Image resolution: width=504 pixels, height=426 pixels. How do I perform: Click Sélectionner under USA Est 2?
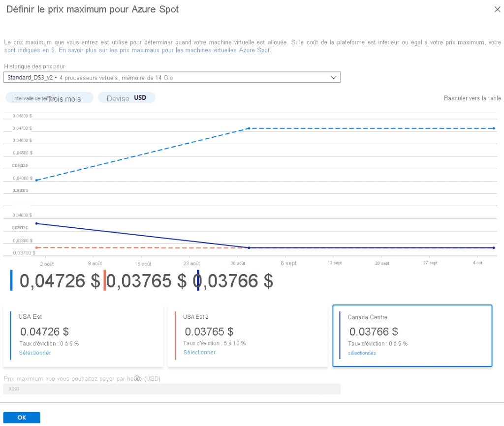click(199, 352)
